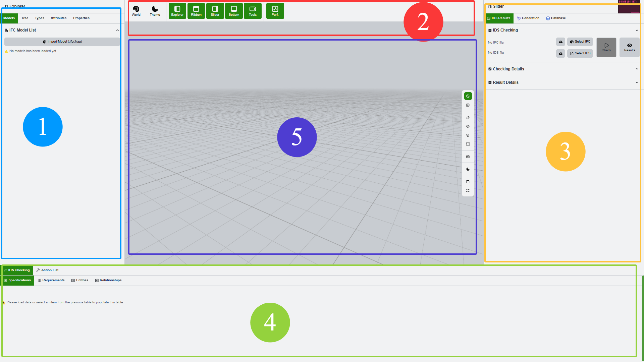Show Results with the eye button

click(x=630, y=47)
